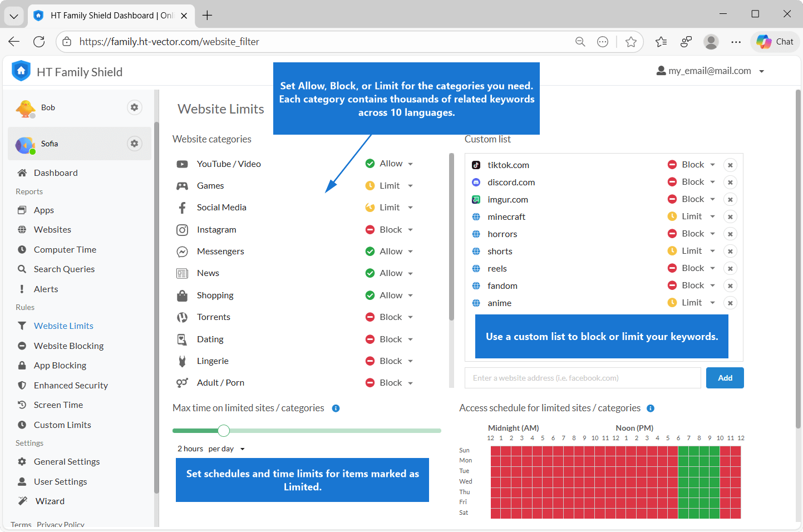Remove tiktok.com from the custom list

pos(730,165)
